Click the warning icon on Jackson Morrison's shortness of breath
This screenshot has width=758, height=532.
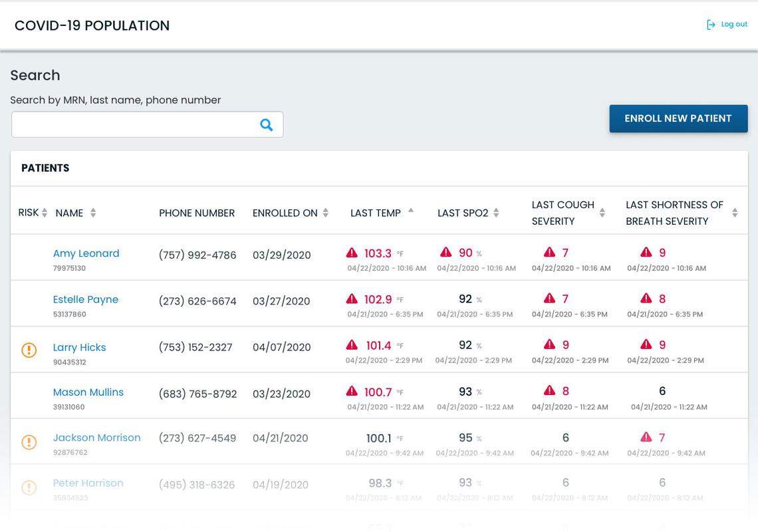coord(645,436)
